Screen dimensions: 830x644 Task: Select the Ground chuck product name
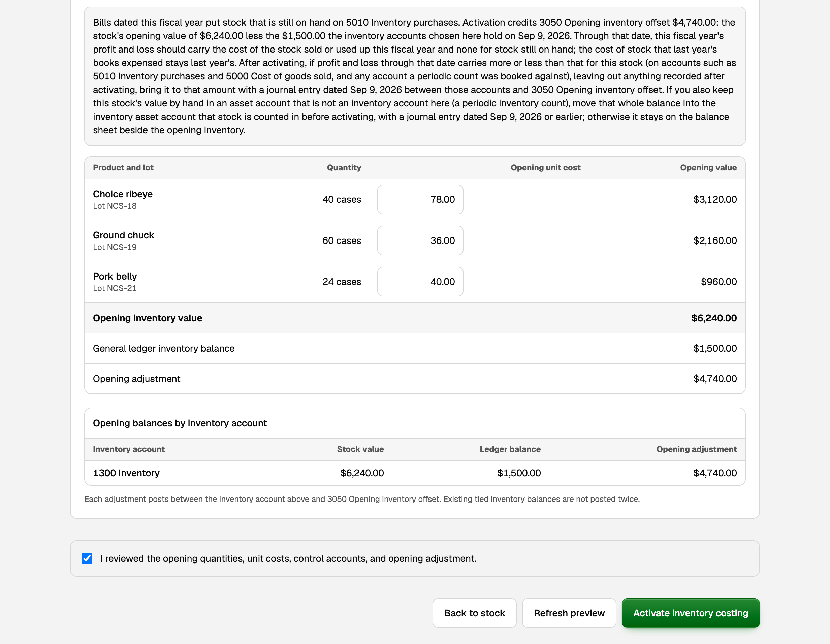click(124, 235)
